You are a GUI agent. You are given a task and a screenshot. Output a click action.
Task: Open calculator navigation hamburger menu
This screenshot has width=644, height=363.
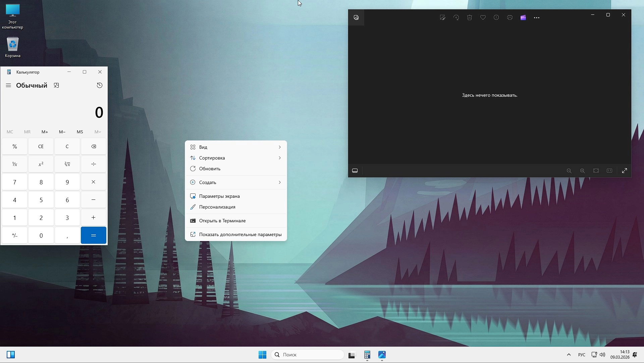click(x=8, y=85)
